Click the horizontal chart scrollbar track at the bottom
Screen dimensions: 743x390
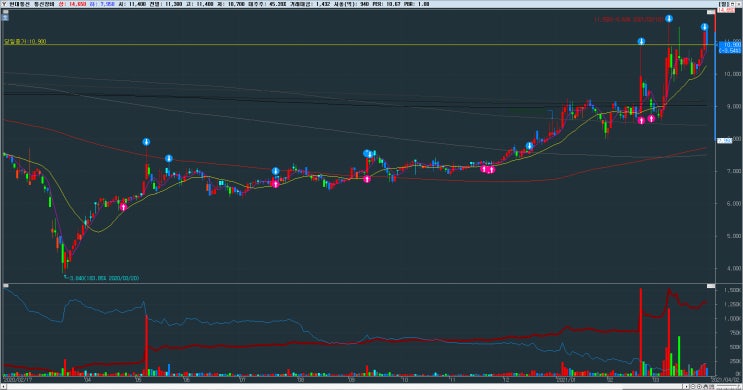pos(341,387)
